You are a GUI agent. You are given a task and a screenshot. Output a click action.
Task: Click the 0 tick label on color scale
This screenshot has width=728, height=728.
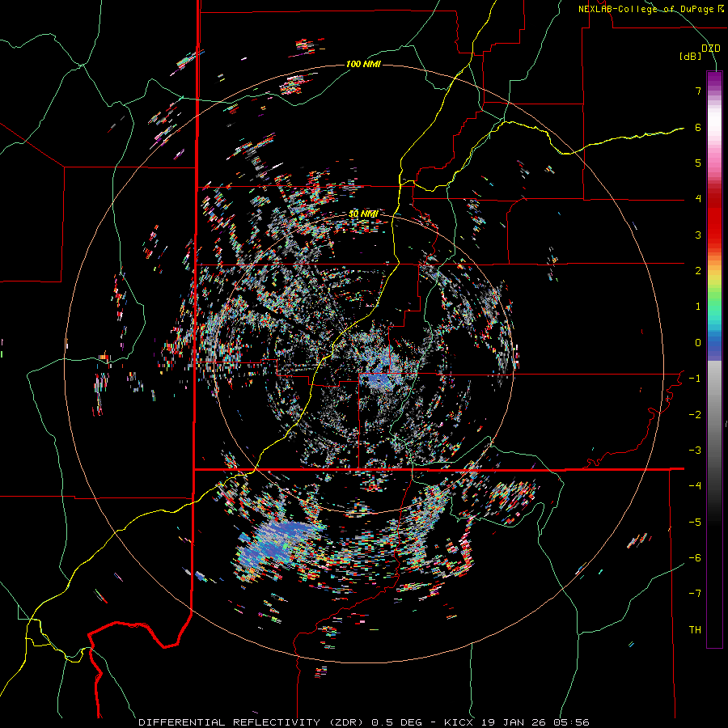698,343
